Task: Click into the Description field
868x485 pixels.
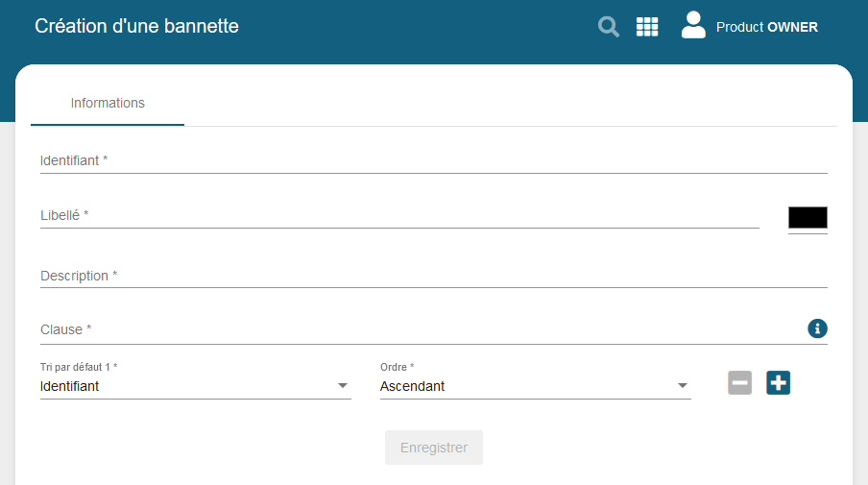Action: [x=432, y=276]
